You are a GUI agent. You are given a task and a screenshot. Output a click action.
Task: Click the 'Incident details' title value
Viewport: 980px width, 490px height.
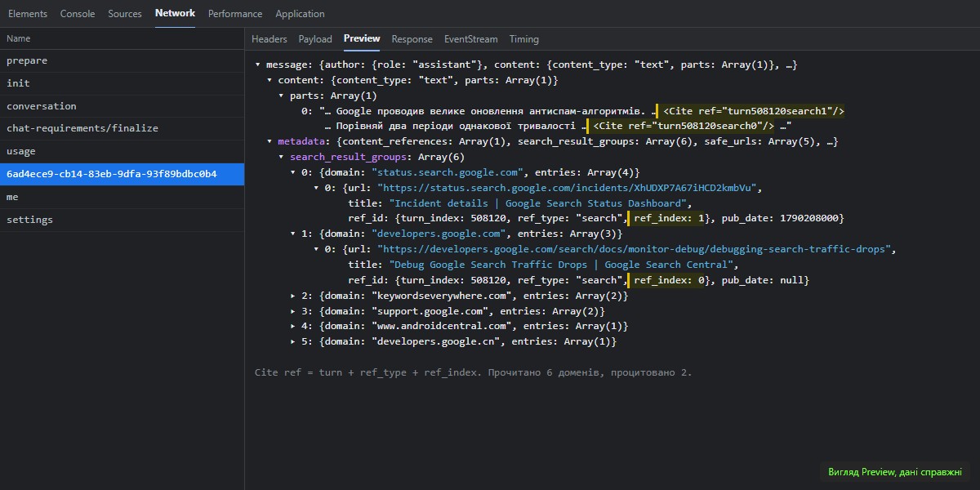[x=540, y=203]
